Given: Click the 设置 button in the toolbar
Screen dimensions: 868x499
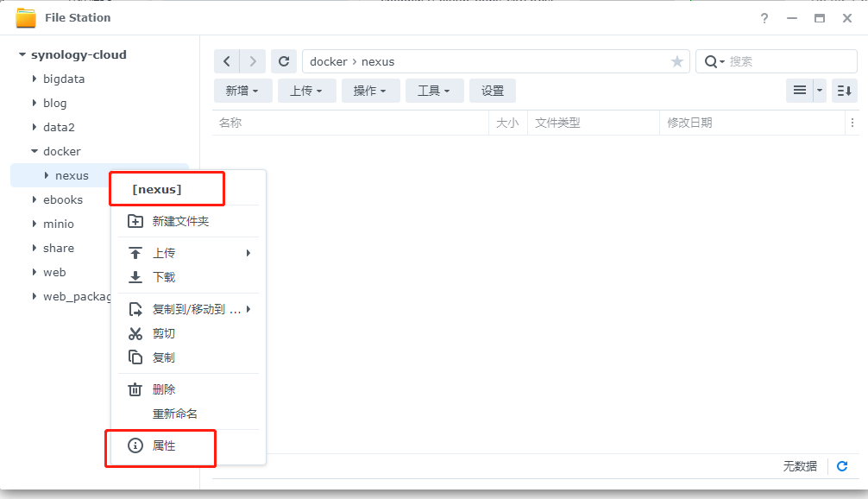Looking at the screenshot, I should (492, 90).
